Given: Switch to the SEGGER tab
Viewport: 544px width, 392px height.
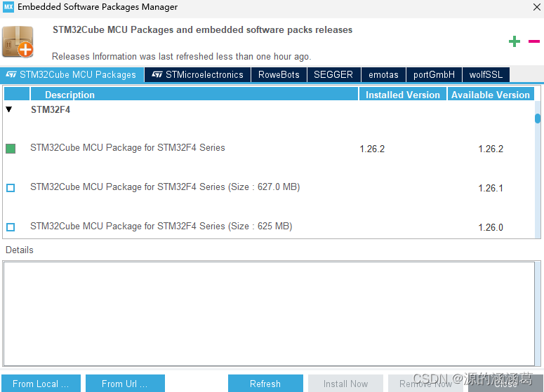Looking at the screenshot, I should (333, 75).
